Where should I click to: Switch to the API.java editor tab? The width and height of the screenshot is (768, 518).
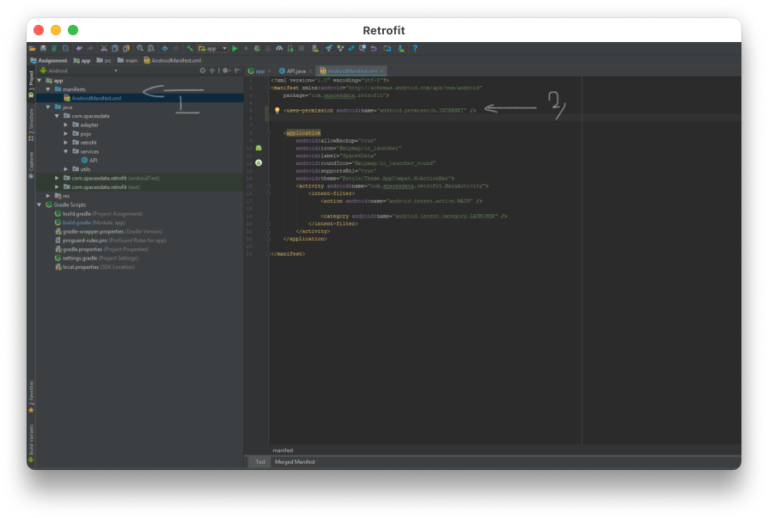coord(293,71)
